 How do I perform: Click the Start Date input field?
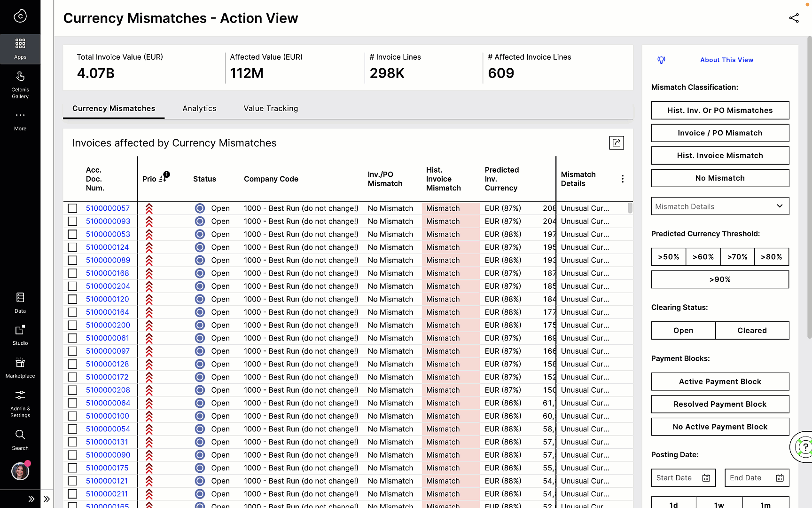(x=683, y=478)
